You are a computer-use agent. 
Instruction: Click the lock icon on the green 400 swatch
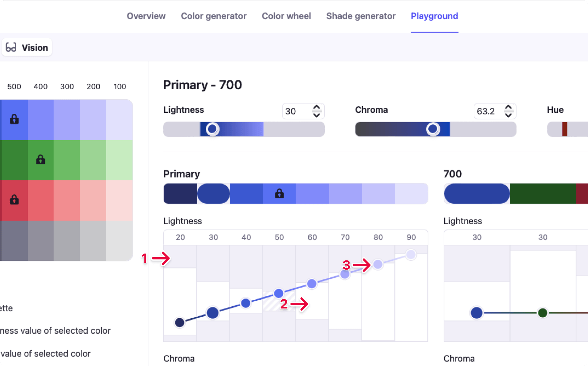(x=41, y=159)
